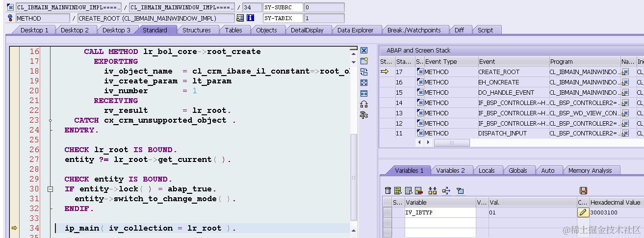Open the Break./Watchpoints tab
This screenshot has width=644, height=238.
414,30
